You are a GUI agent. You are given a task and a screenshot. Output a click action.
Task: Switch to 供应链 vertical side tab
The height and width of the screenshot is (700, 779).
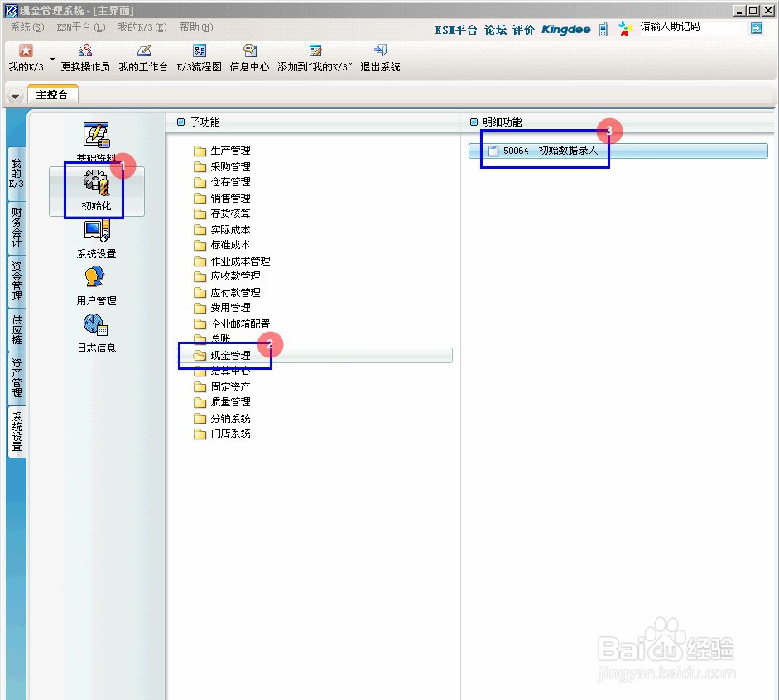[17, 329]
